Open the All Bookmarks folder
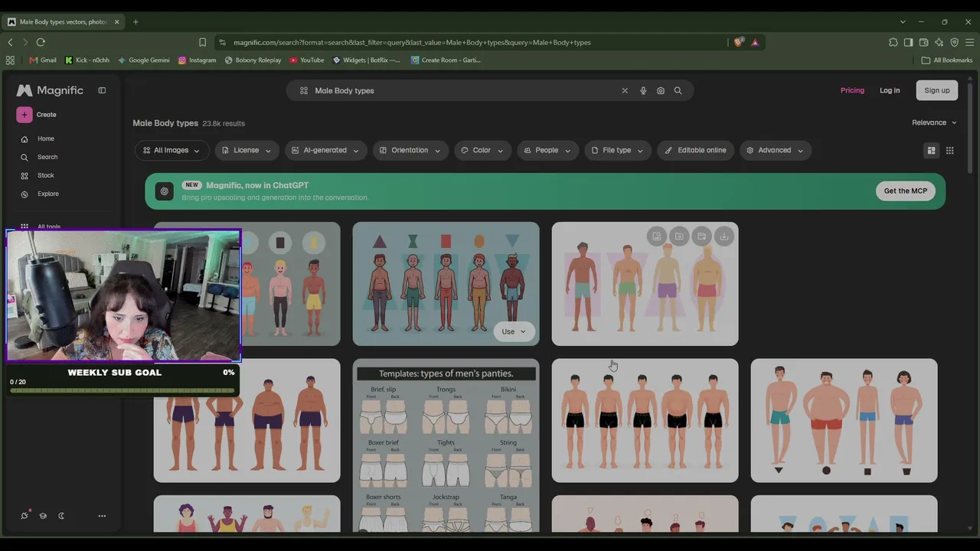The width and height of the screenshot is (980, 551). tap(947, 60)
